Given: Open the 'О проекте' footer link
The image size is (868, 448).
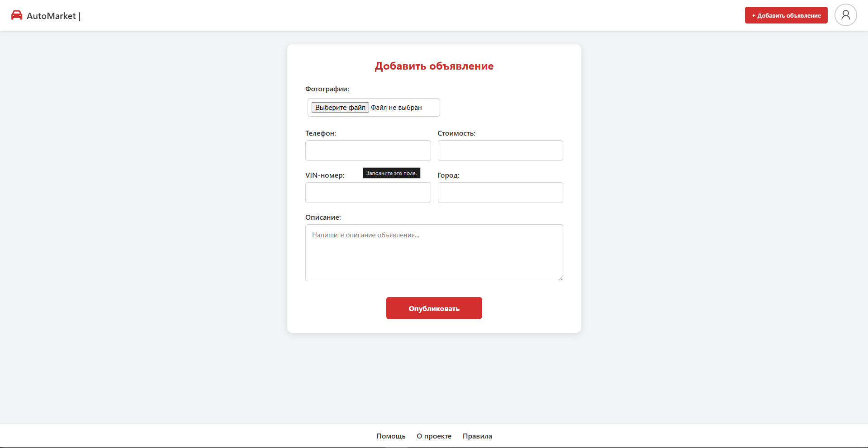Looking at the screenshot, I should (x=434, y=436).
